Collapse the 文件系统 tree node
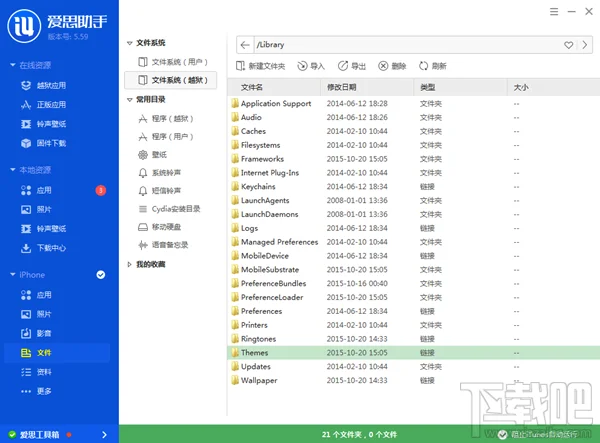600x443 pixels. pyautogui.click(x=130, y=43)
